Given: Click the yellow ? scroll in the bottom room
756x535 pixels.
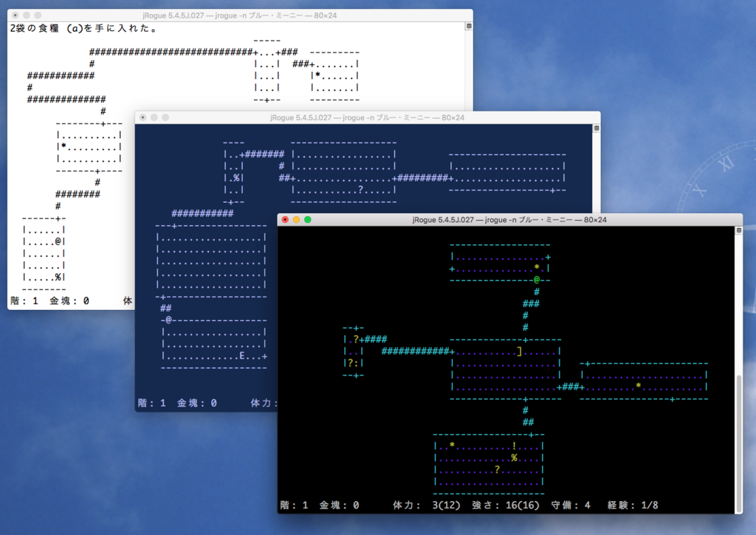Looking at the screenshot, I should [x=497, y=469].
